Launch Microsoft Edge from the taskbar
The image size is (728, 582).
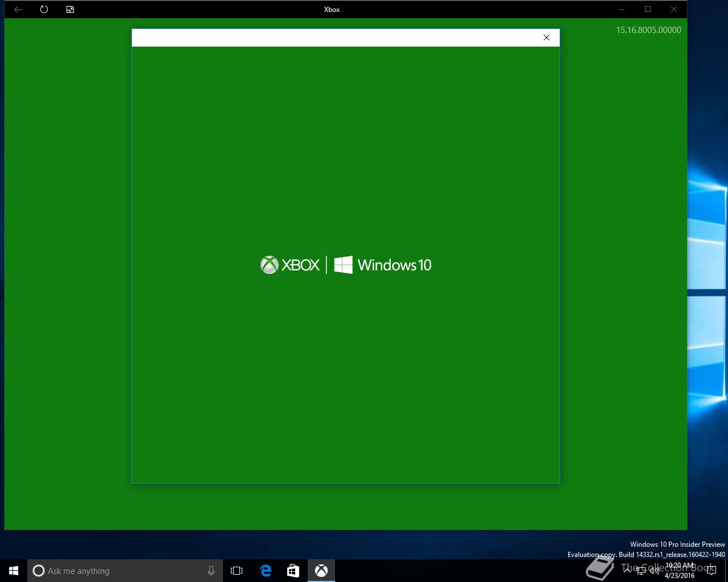(266, 571)
